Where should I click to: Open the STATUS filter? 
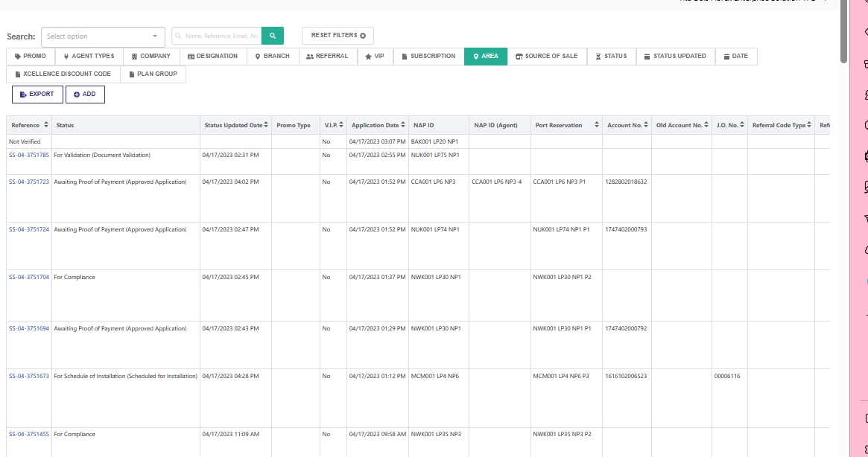tap(612, 56)
